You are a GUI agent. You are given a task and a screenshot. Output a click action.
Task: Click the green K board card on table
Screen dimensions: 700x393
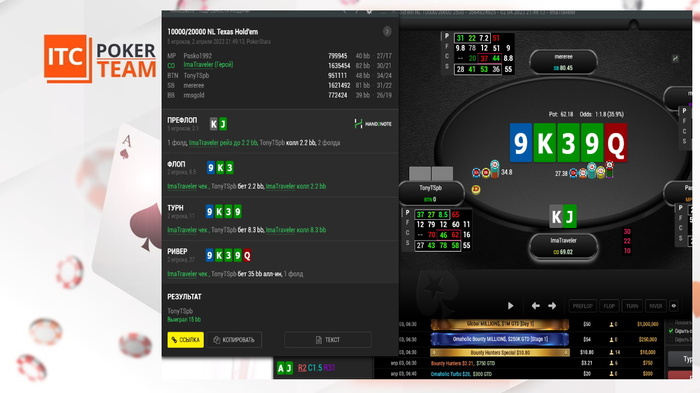(545, 143)
